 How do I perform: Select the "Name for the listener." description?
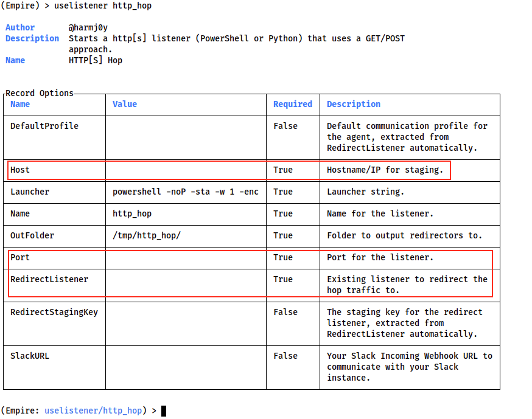point(380,213)
